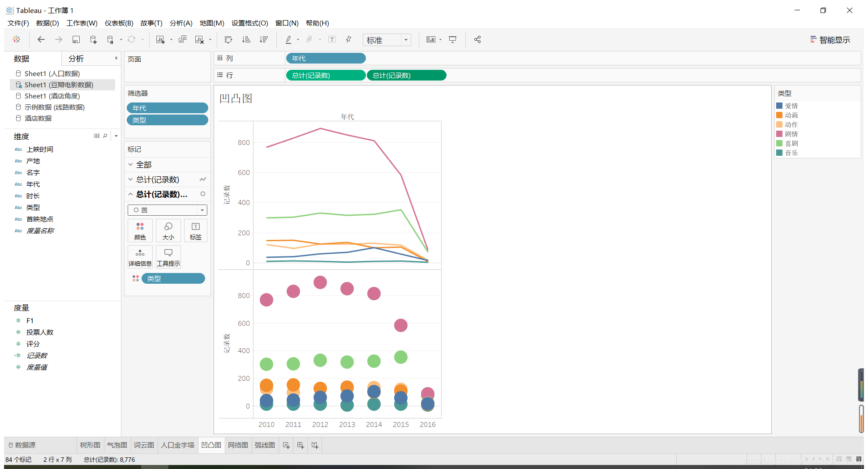The width and height of the screenshot is (868, 469).
Task: Toggle mark labels with the T icon
Action: coord(332,39)
